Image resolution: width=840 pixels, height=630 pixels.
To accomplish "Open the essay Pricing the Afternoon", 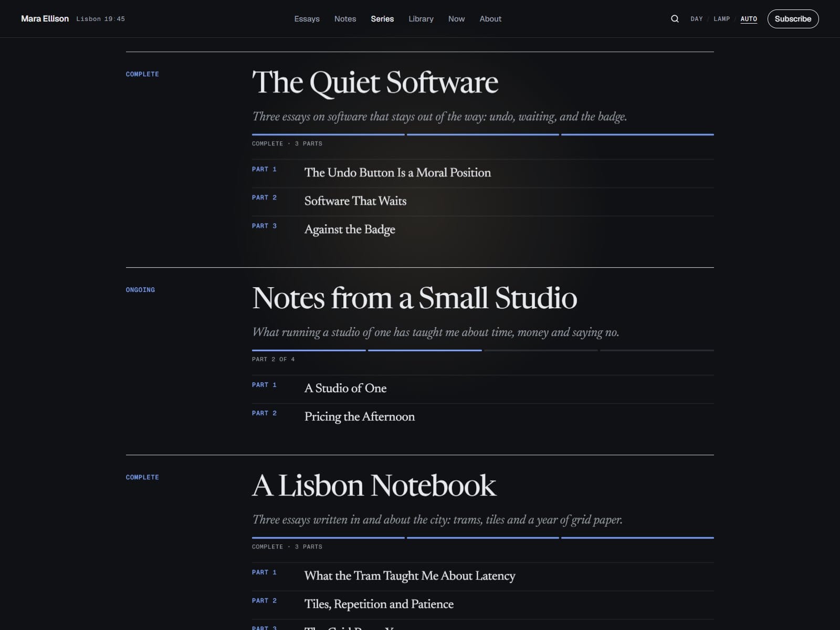I will pyautogui.click(x=360, y=417).
